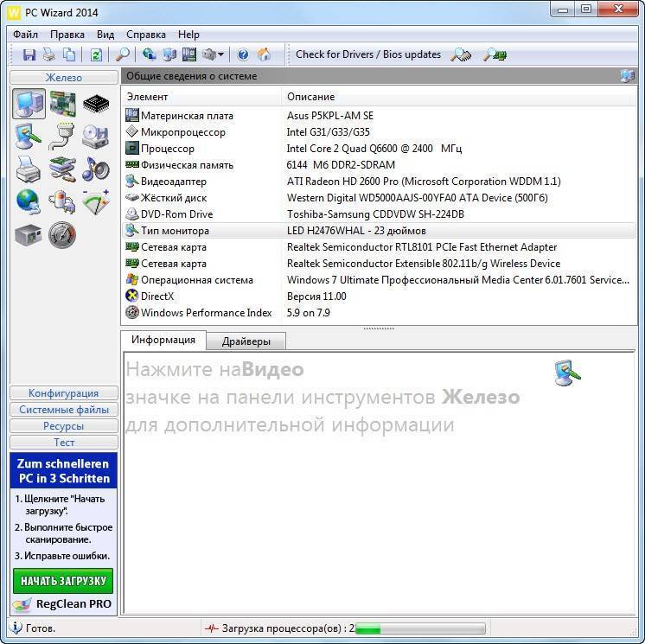
Task: Select the System Summary computer icon
Action: point(29,104)
